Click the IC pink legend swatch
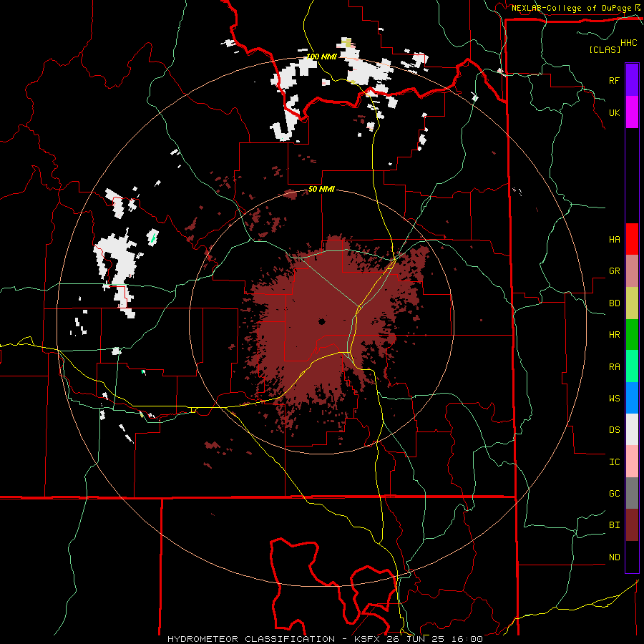 (632, 462)
